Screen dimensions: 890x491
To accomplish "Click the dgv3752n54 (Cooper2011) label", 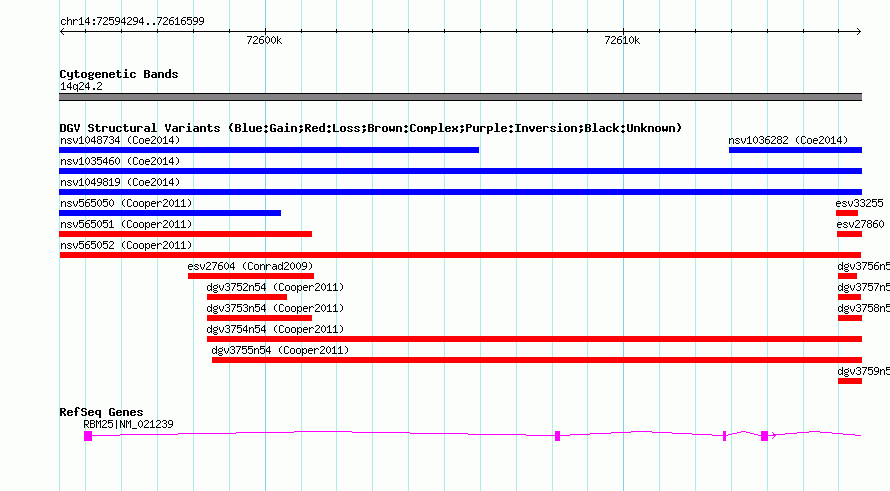I will tap(275, 287).
